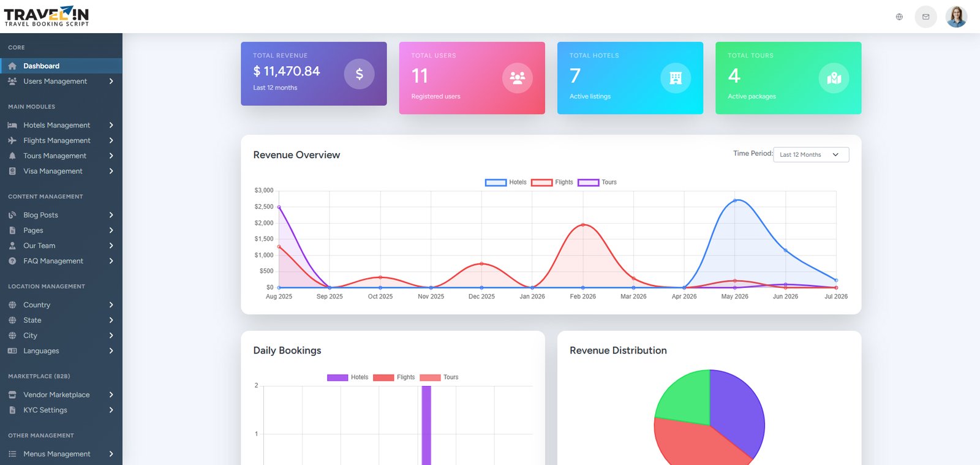Click the FAQ Management question icon
This screenshot has width=980, height=465.
point(12,261)
